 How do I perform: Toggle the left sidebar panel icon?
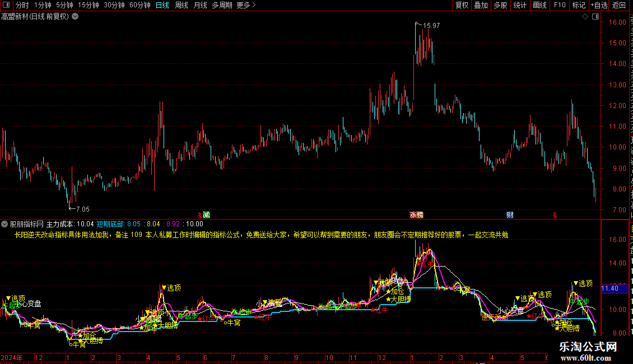tap(6, 5)
